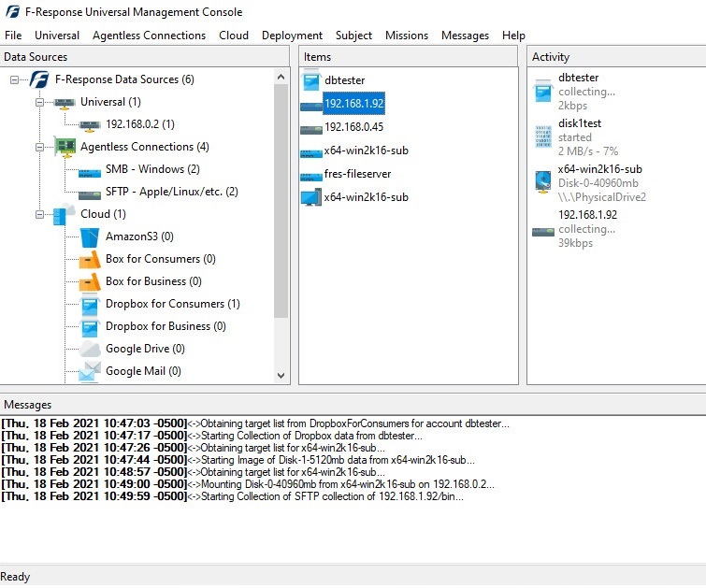This screenshot has width=706, height=588.
Task: Click the 192.168.0.45 server icon in Items
Action: pos(311,130)
